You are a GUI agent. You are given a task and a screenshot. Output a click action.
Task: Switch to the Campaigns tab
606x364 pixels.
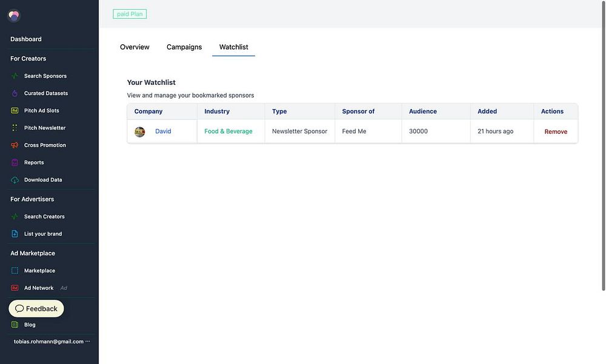pyautogui.click(x=184, y=47)
